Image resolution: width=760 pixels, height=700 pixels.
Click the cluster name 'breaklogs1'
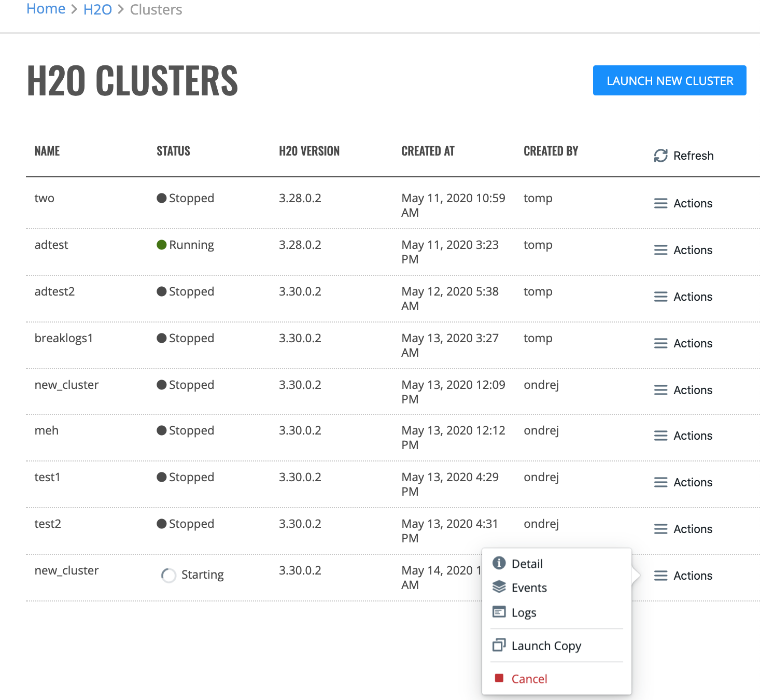click(64, 338)
